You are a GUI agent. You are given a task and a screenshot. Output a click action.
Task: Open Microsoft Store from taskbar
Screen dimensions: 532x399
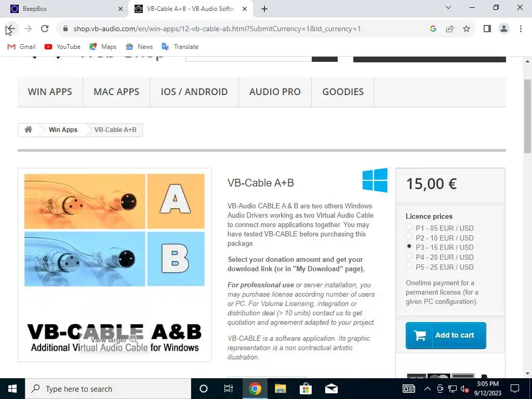(305, 389)
